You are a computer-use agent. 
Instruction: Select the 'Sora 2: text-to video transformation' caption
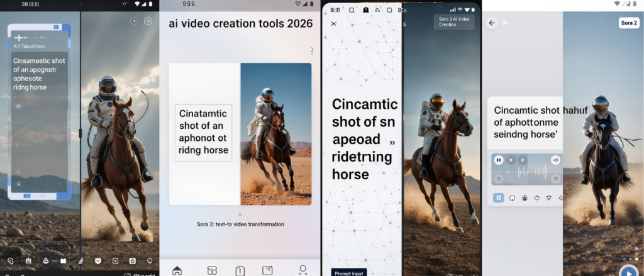click(x=240, y=224)
